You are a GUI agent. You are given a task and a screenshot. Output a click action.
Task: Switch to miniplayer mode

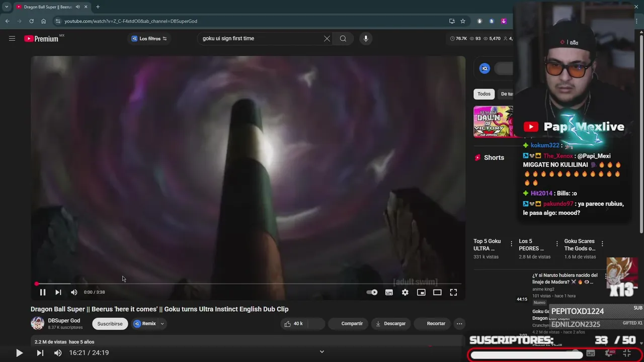coord(421,292)
